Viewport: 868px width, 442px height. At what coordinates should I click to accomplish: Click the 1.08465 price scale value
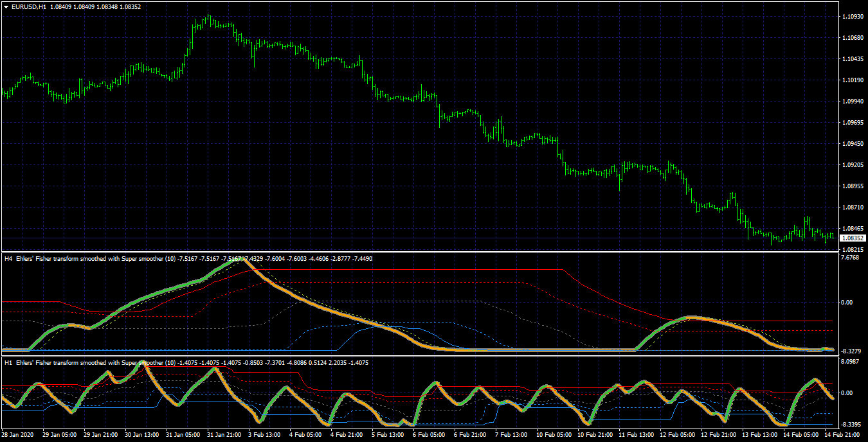point(852,229)
